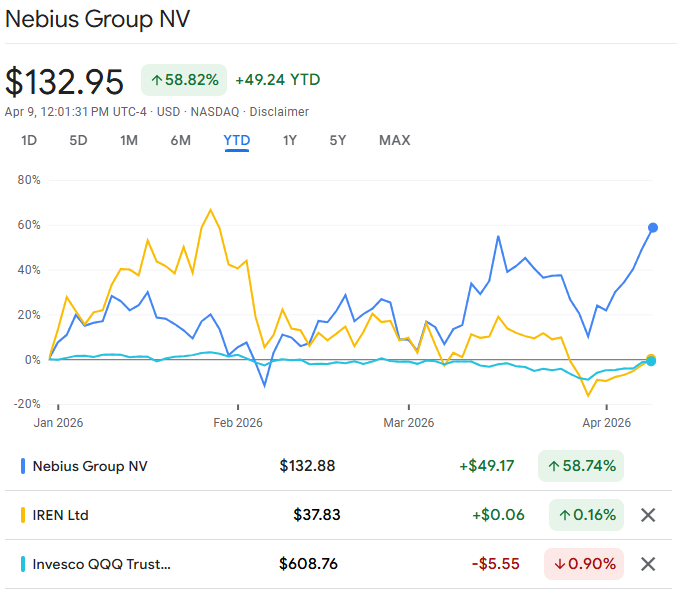Viewport: 677px width, 593px height.
Task: Click the teal QQQ endpoint dot on chart
Action: point(651,362)
